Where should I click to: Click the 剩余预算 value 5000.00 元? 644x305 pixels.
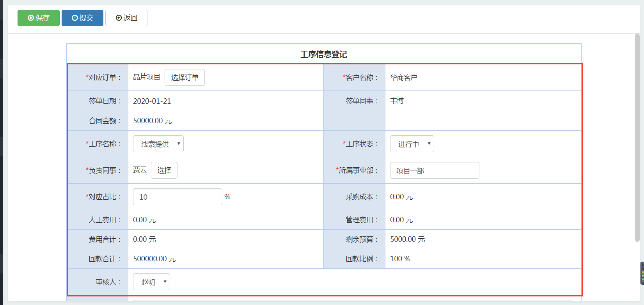click(x=407, y=239)
